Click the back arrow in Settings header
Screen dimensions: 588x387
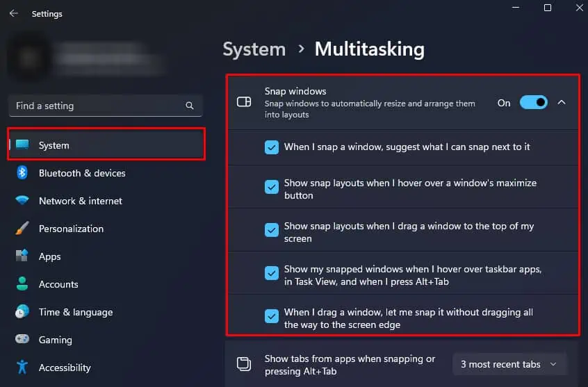[14, 13]
